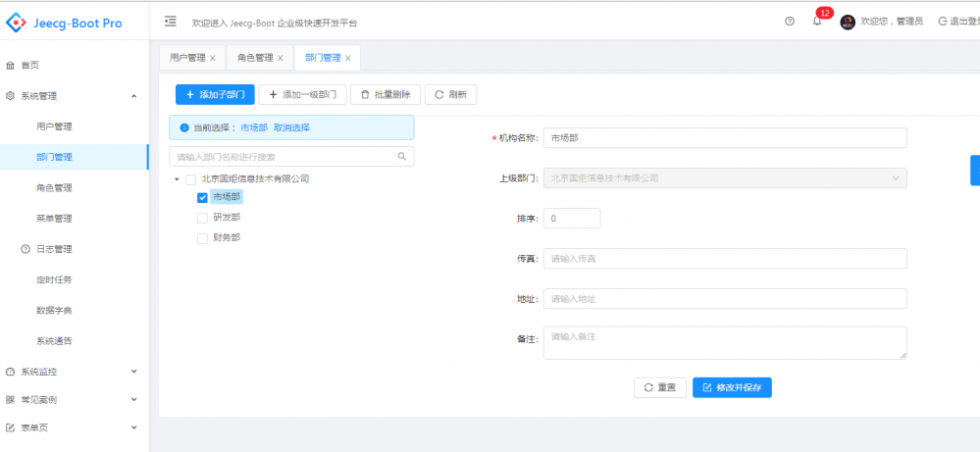
Task: Click the 系统管理 gear icon
Action: (x=10, y=96)
